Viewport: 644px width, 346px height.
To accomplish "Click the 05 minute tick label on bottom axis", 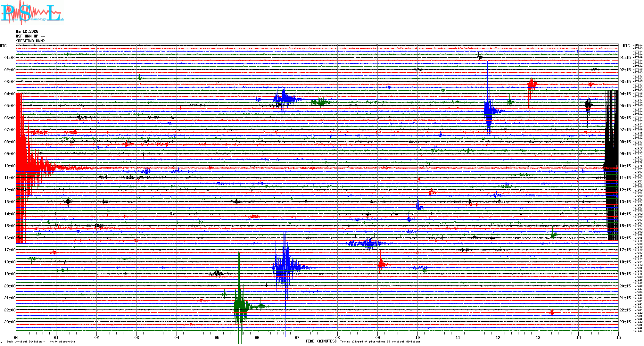I will click(x=217, y=337).
